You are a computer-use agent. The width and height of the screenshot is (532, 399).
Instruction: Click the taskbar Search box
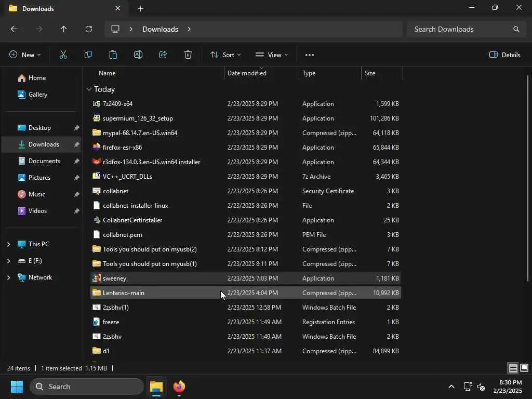coord(87,387)
